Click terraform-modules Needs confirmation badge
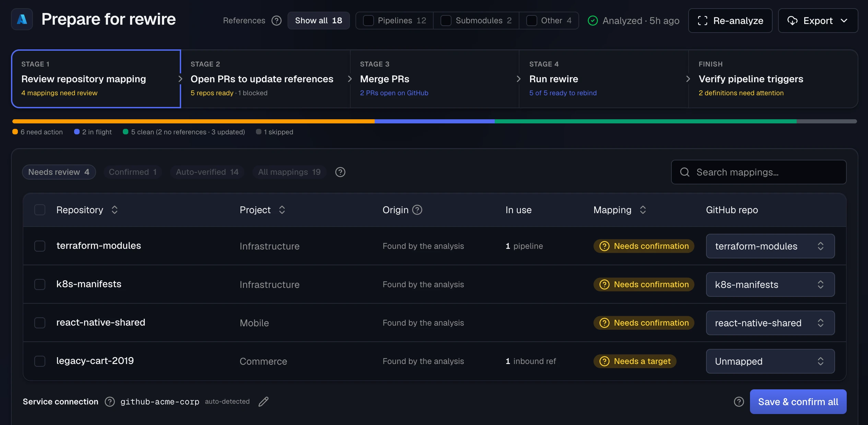 (x=644, y=246)
